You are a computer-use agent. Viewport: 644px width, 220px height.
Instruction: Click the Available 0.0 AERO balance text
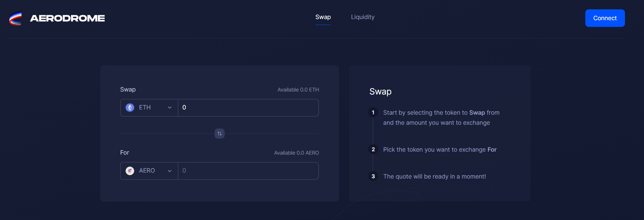pyautogui.click(x=296, y=152)
